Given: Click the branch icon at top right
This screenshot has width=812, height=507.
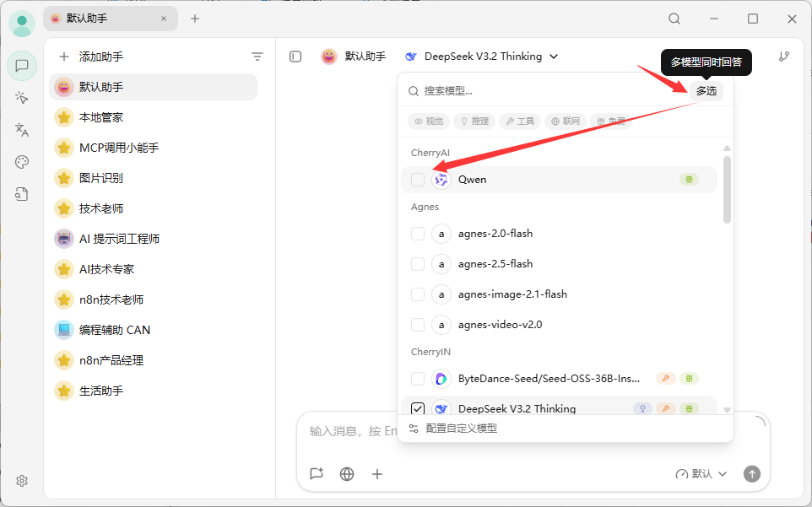Looking at the screenshot, I should 784,57.
